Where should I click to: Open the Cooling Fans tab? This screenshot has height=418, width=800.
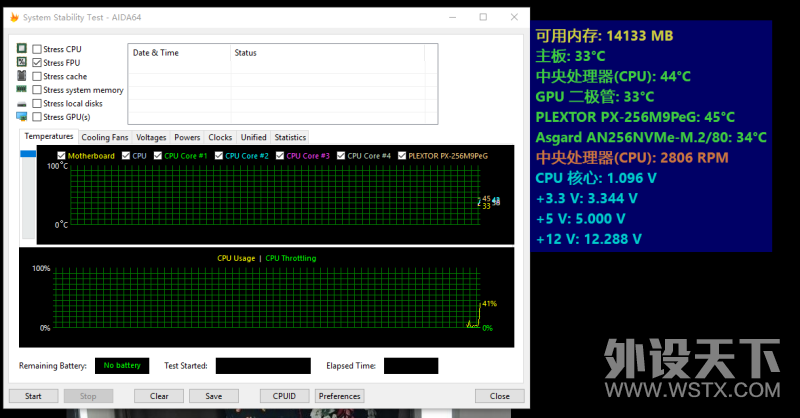(x=105, y=137)
